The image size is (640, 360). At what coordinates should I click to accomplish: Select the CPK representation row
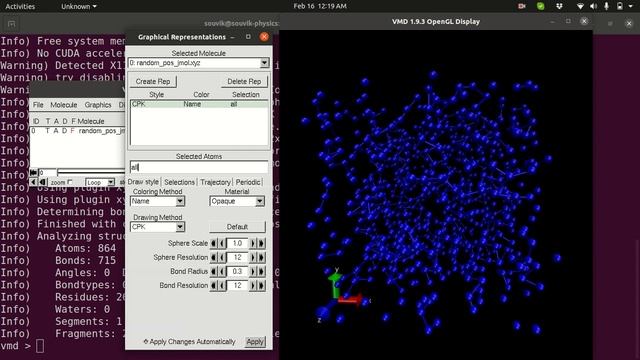click(199, 104)
